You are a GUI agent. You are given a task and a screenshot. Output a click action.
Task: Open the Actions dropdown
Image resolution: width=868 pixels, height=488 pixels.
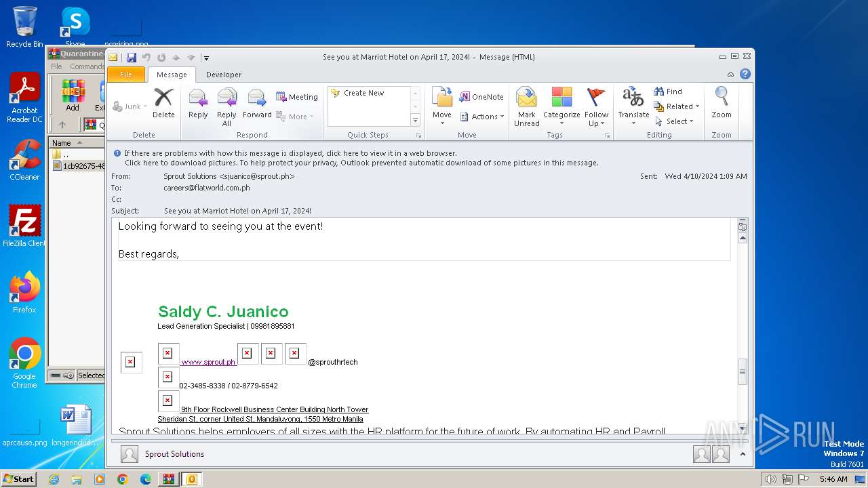click(x=481, y=117)
